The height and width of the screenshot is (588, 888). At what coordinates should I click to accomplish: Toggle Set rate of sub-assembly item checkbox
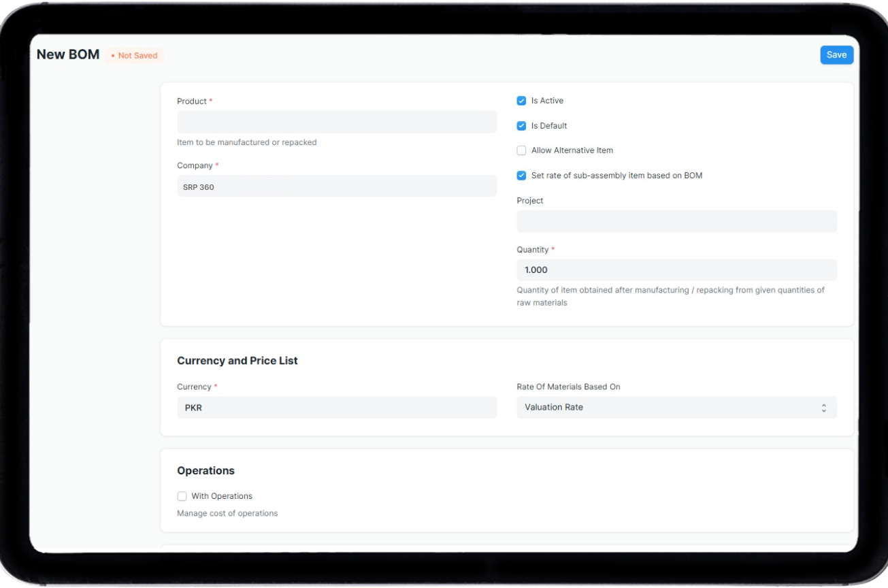[522, 176]
